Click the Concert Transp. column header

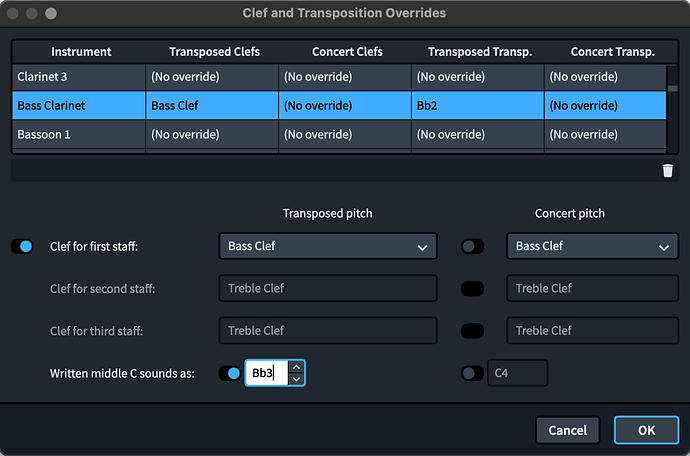pyautogui.click(x=606, y=51)
